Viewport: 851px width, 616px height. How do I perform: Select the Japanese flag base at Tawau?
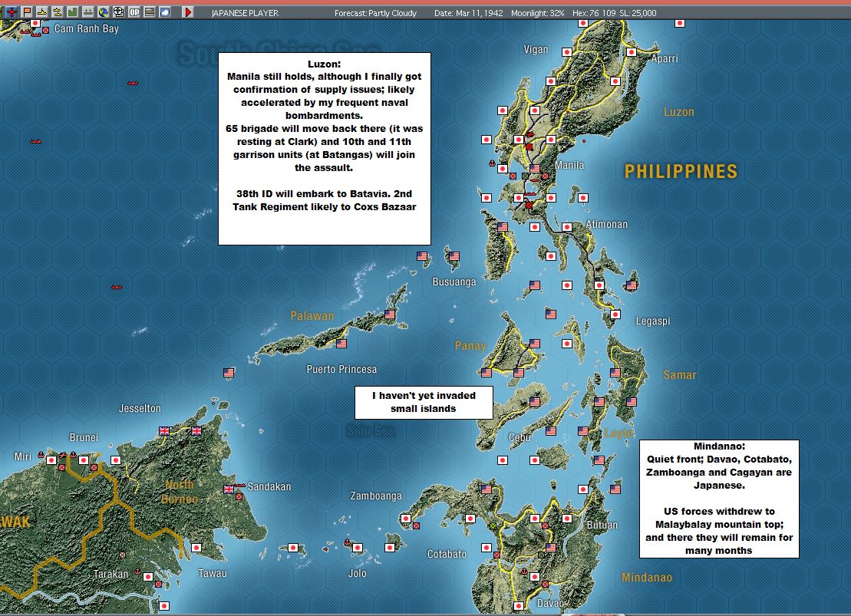point(196,548)
